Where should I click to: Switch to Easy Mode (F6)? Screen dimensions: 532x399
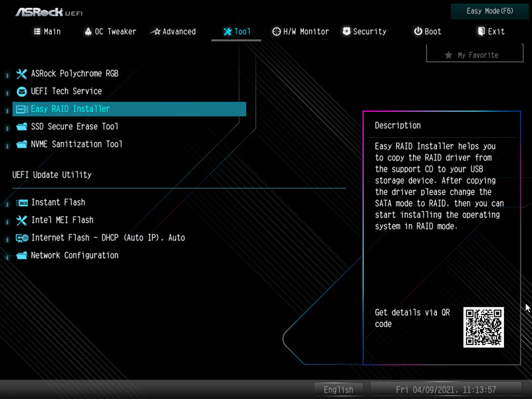tap(489, 11)
